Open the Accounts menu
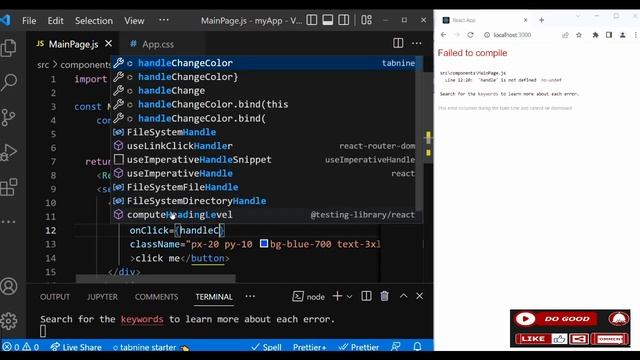The height and width of the screenshot is (360, 640). 9,287
